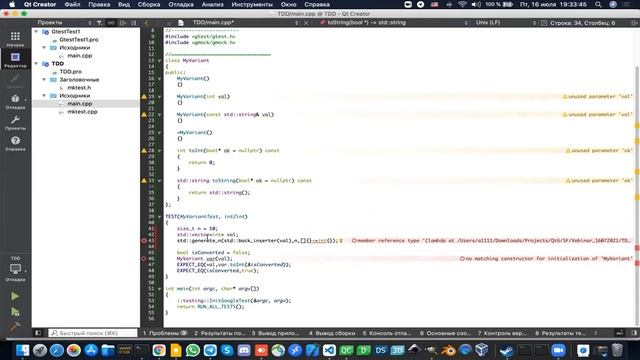The image size is (640, 360).
Task: Go back in navigation history
Action: tap(147, 23)
